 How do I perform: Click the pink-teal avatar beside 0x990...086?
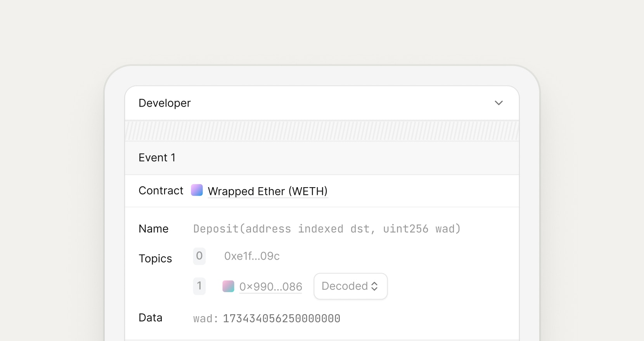[x=228, y=286]
